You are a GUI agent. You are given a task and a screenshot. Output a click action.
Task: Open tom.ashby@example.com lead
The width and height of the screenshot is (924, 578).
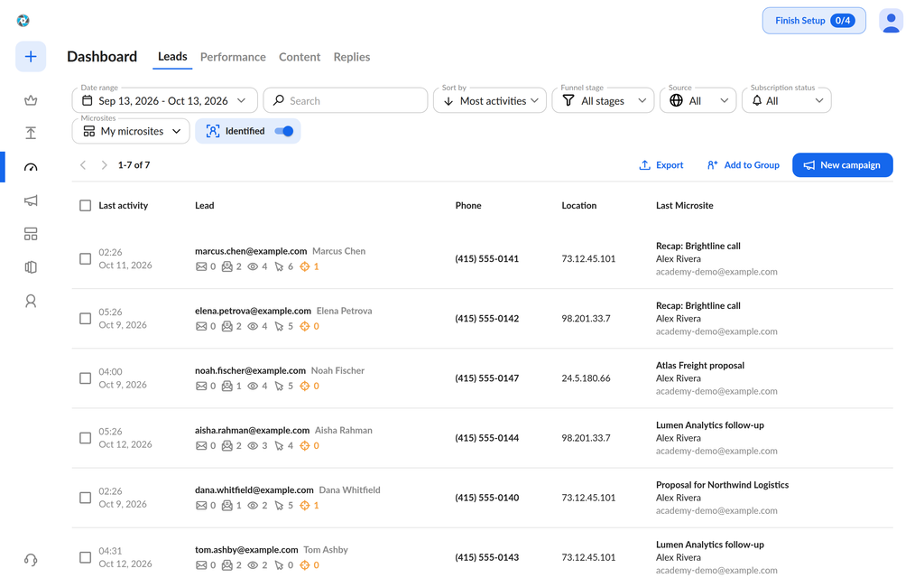(x=246, y=550)
